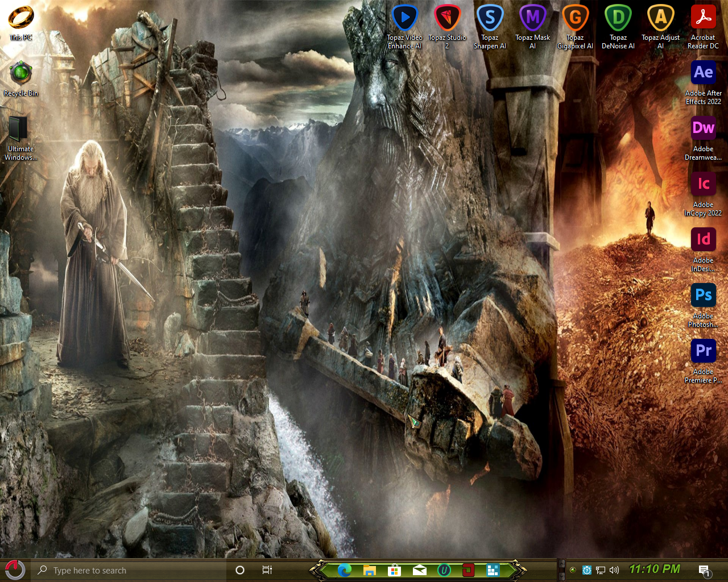Open network status tray icon
This screenshot has height=582, width=728.
point(601,570)
